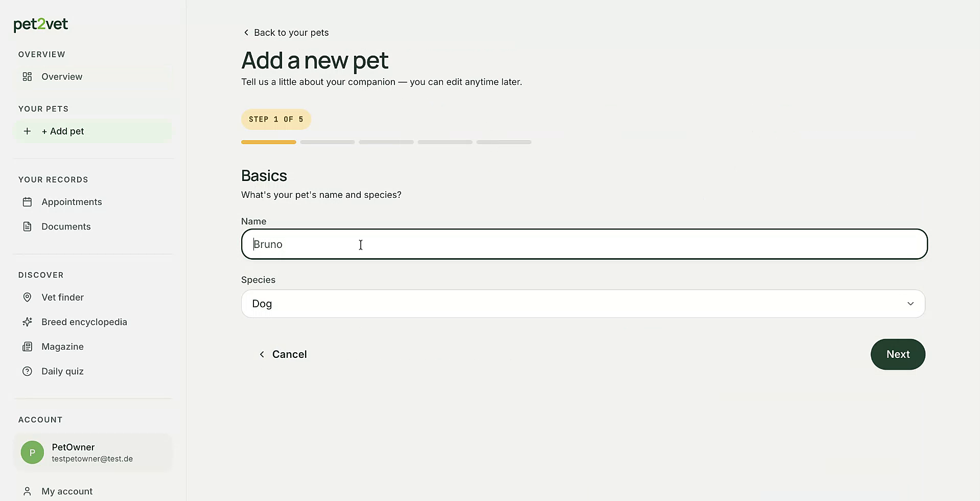The width and height of the screenshot is (980, 501).
Task: Click the fifth progress step bar
Action: (504, 142)
